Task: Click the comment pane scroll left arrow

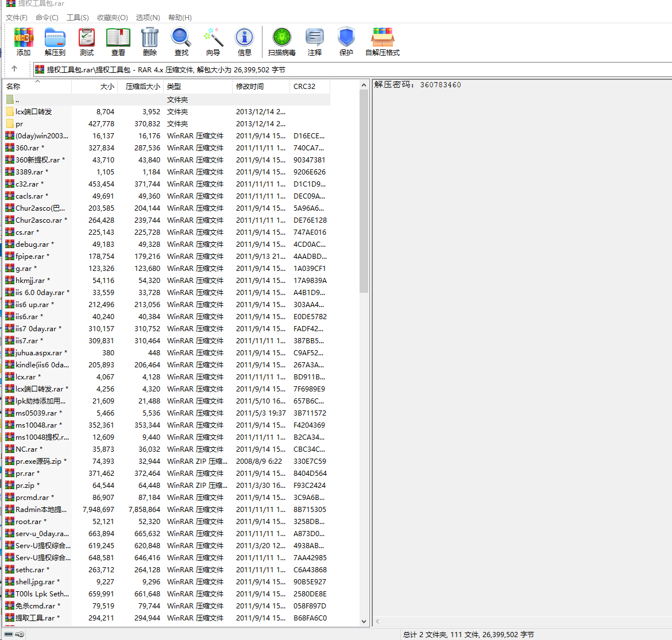Action: point(377,621)
